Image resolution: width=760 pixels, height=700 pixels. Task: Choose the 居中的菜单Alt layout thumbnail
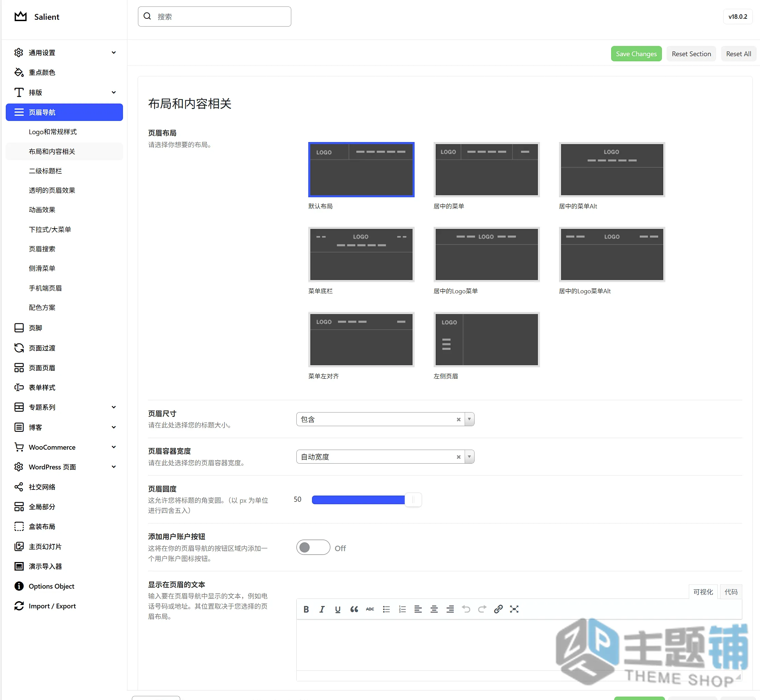tap(612, 170)
